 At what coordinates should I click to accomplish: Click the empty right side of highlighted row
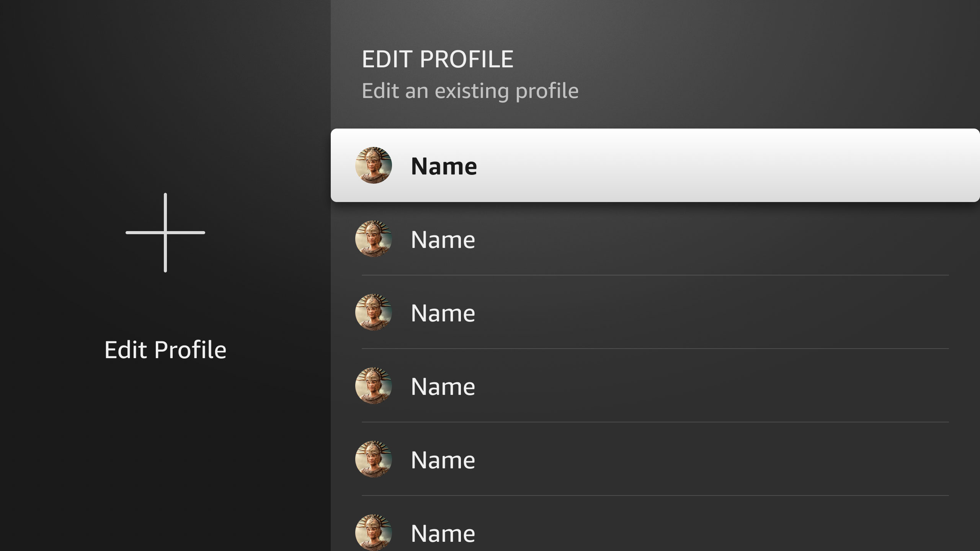727,165
